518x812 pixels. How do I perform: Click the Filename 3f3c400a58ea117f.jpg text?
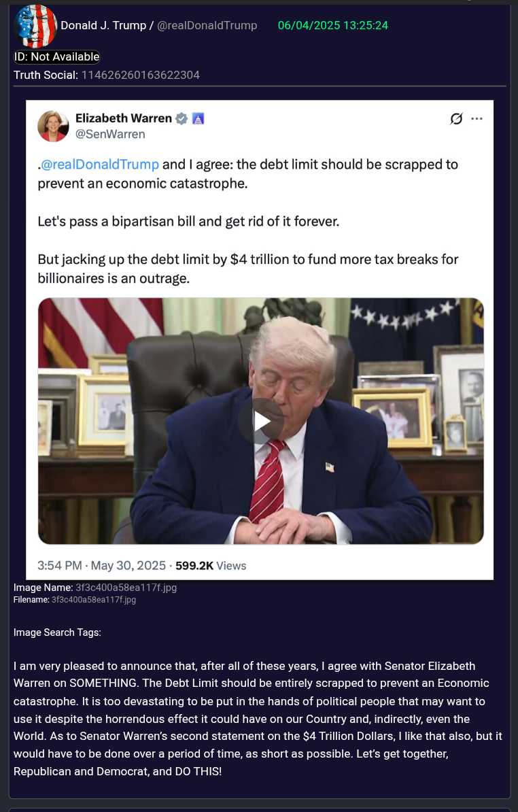(94, 600)
